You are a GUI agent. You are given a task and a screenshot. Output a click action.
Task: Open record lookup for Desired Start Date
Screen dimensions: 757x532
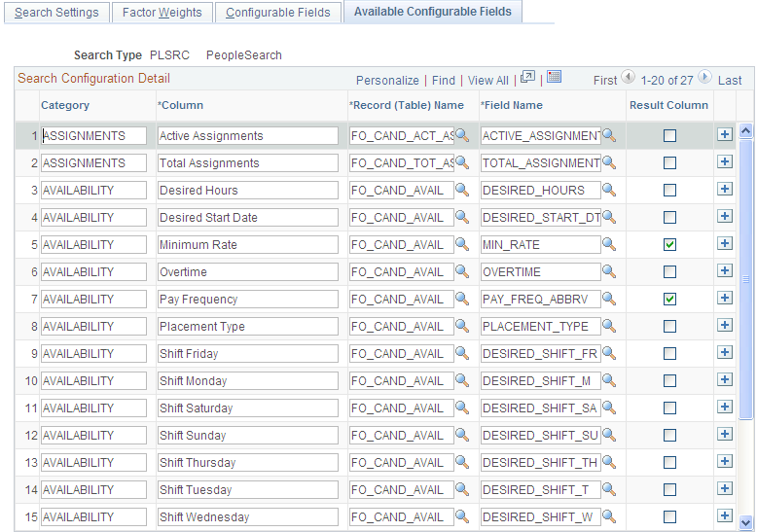[x=462, y=217]
